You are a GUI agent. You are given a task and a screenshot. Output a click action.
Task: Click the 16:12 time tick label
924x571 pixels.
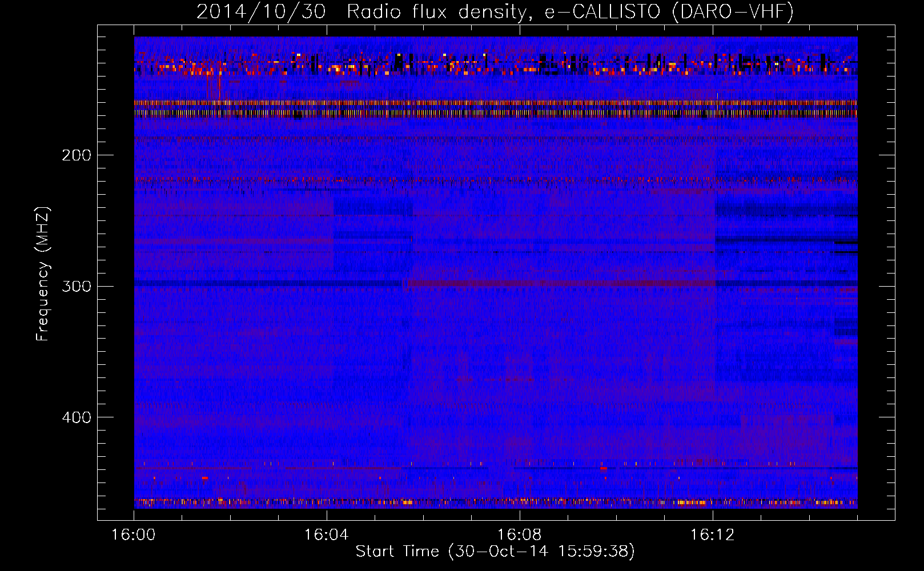(712, 535)
